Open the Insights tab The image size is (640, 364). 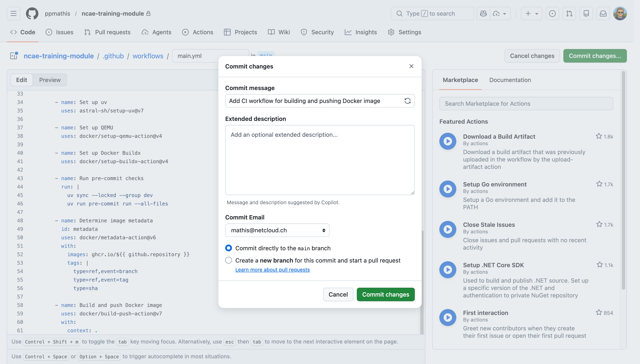(361, 32)
